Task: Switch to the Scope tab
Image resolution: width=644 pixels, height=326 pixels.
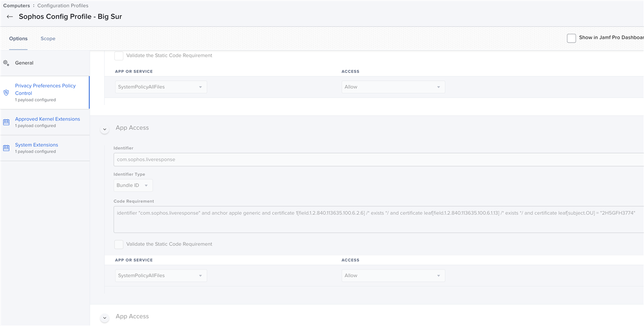Action: coord(48,39)
